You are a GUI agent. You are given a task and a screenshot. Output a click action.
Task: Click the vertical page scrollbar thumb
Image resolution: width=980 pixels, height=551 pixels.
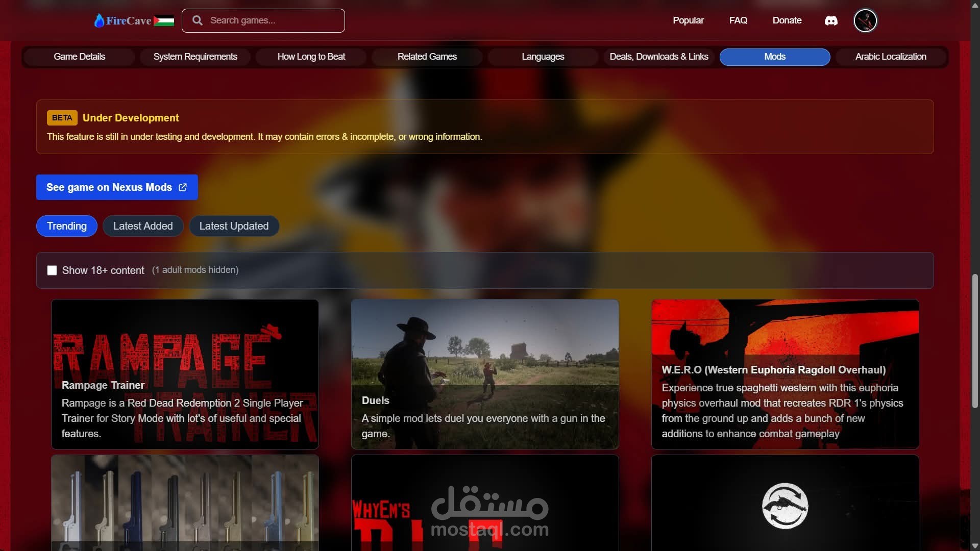pyautogui.click(x=975, y=341)
